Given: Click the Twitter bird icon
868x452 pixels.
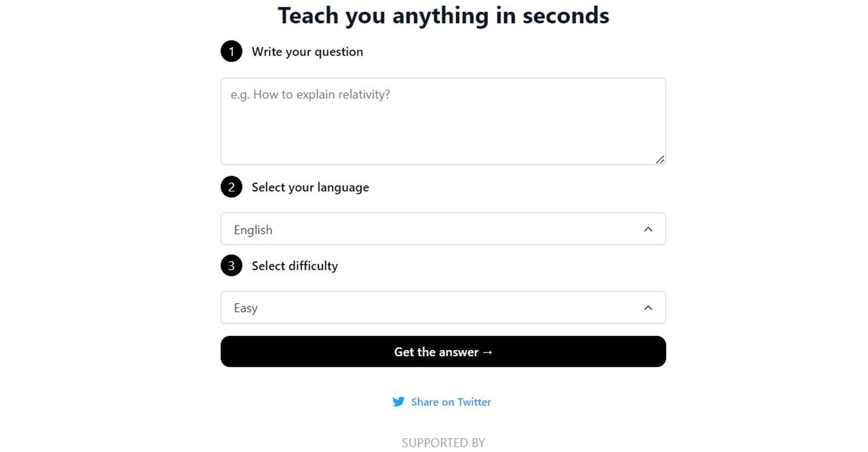Looking at the screenshot, I should tap(398, 402).
